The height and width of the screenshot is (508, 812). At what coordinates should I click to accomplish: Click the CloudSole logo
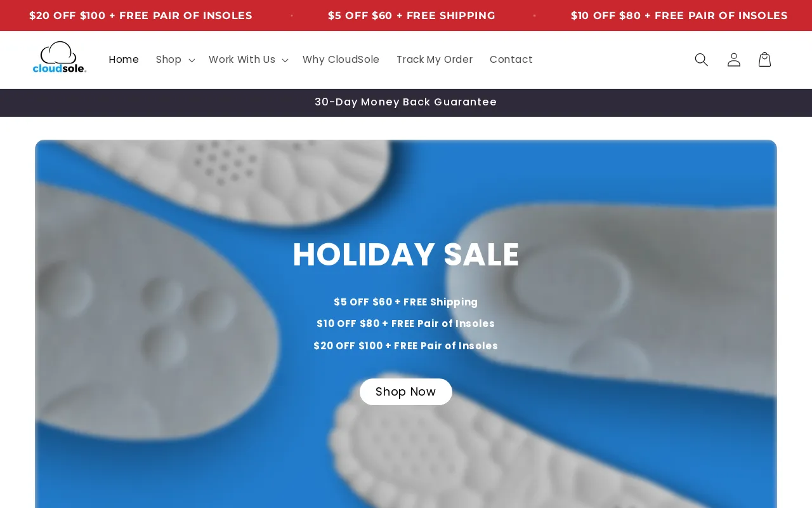[60, 57]
